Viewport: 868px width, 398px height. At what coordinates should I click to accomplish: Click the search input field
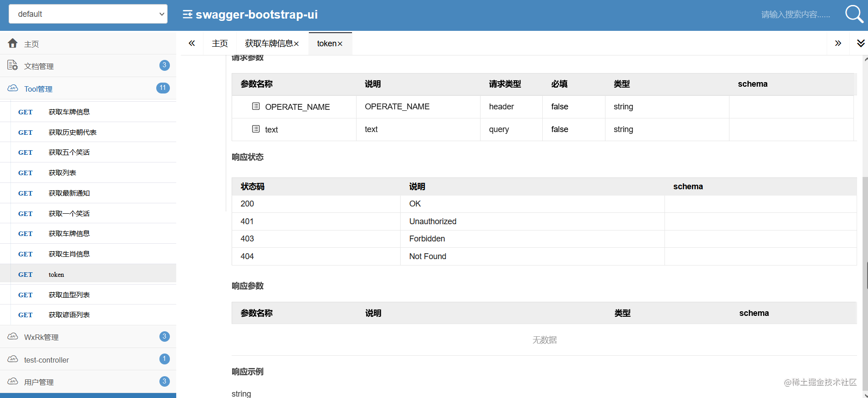[x=796, y=15]
